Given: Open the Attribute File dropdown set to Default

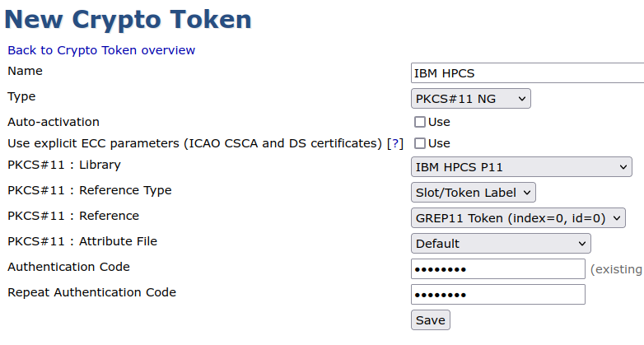Looking at the screenshot, I should 501,244.
